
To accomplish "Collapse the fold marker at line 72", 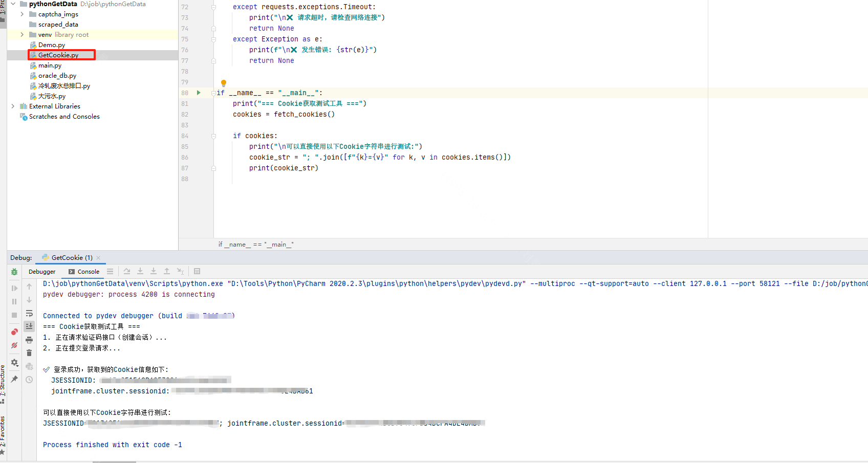I will pos(213,7).
